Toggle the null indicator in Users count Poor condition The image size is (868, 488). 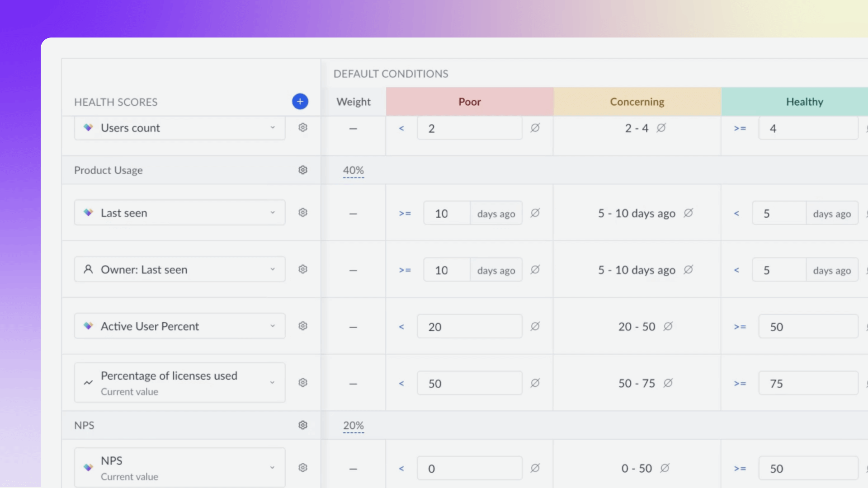pyautogui.click(x=535, y=128)
